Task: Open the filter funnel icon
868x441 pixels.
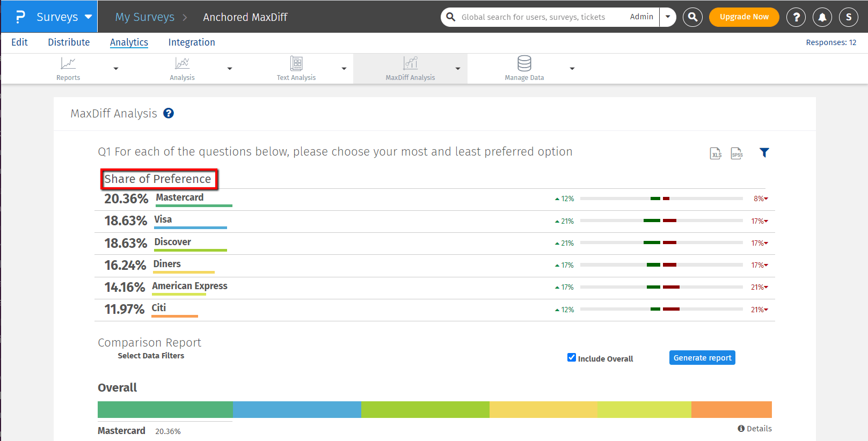Action: (764, 153)
